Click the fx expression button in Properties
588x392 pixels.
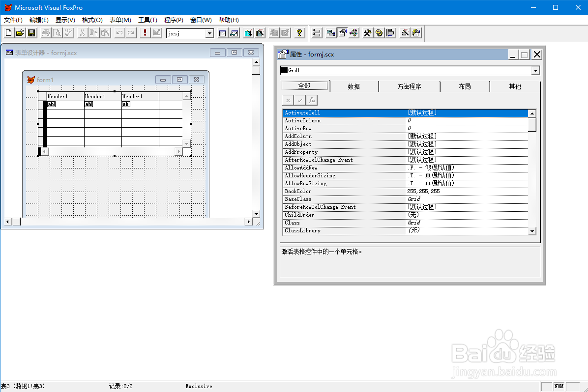(x=312, y=100)
